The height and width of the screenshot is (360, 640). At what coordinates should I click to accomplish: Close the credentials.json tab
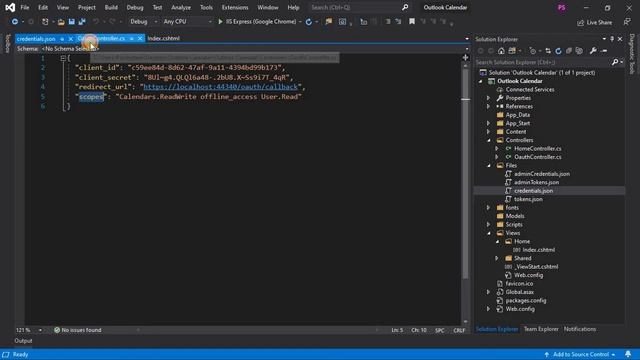click(x=71, y=39)
